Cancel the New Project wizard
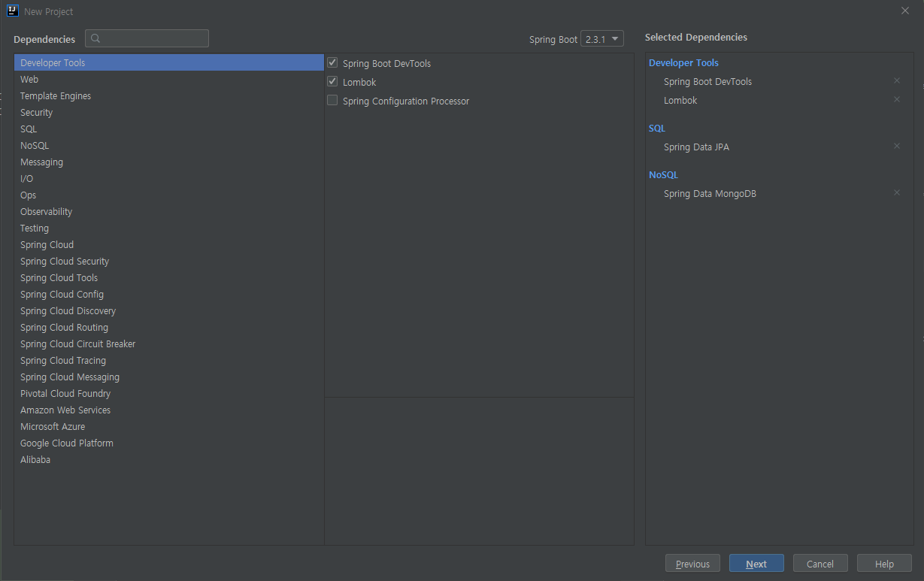The height and width of the screenshot is (581, 924). coord(820,564)
